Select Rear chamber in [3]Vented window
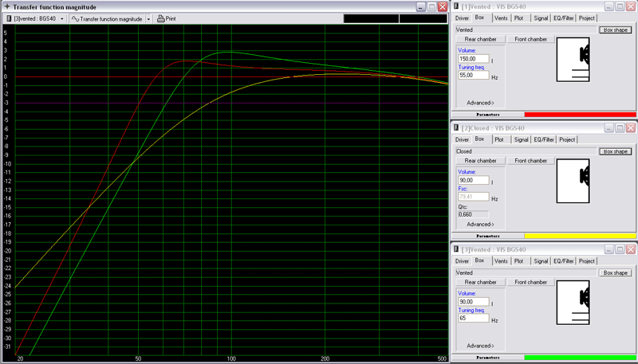The image size is (638, 364). (x=480, y=282)
